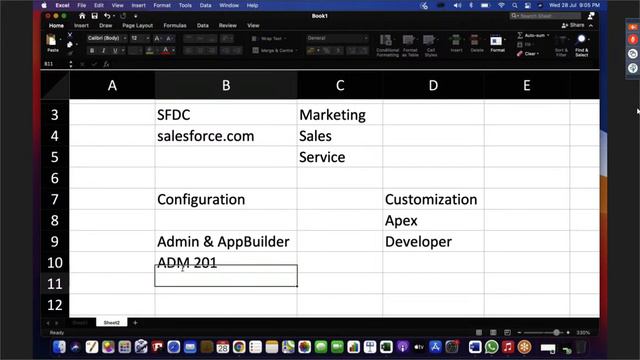The image size is (640, 360).
Task: Click the Copy icon in the ribbon
Action: [x=70, y=44]
